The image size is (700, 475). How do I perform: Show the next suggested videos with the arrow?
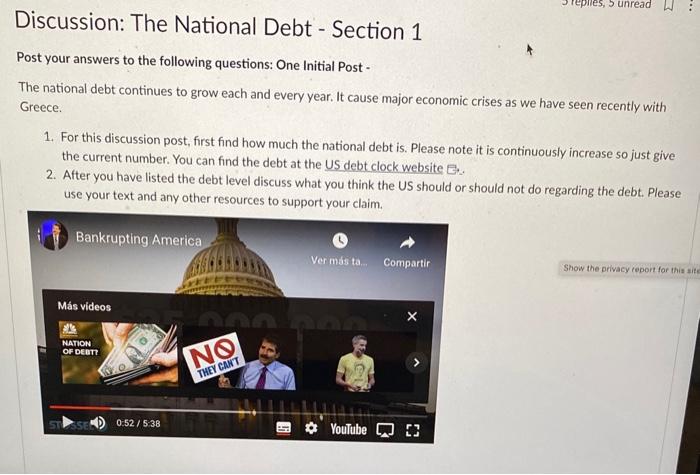pyautogui.click(x=416, y=362)
